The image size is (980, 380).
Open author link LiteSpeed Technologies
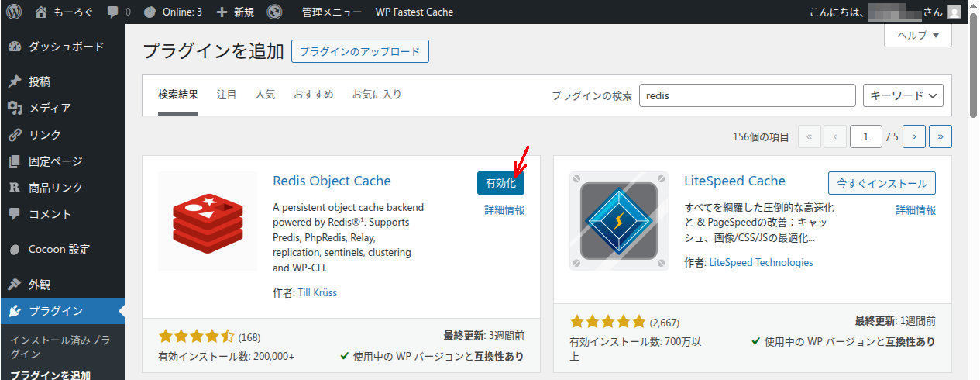pyautogui.click(x=762, y=262)
